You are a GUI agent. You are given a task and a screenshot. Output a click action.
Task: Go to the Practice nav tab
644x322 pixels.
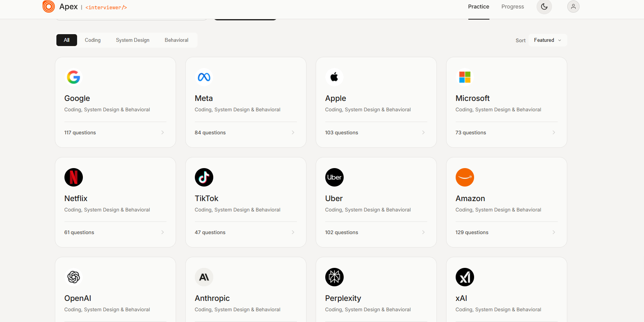pos(479,7)
